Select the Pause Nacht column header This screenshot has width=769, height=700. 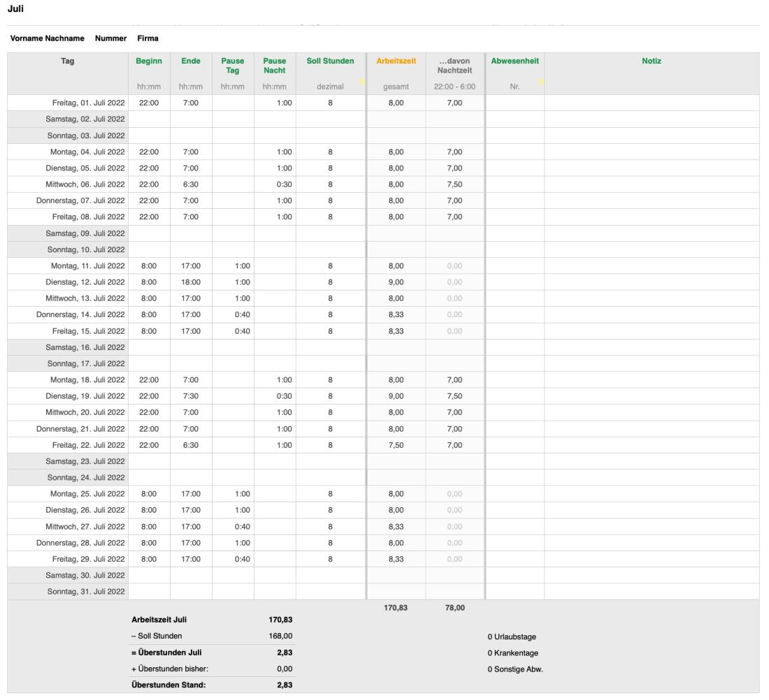click(275, 66)
